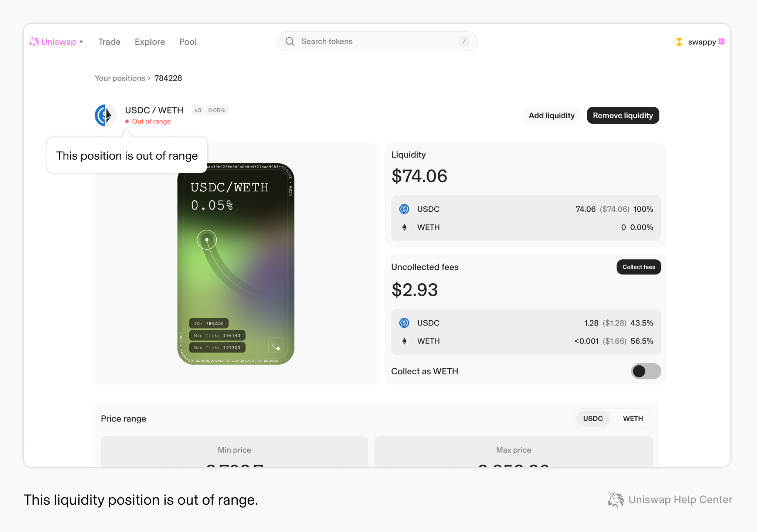Image resolution: width=757 pixels, height=532 pixels.
Task: Click the unicorn icon beside Uniswap Help Center
Action: [x=615, y=499]
